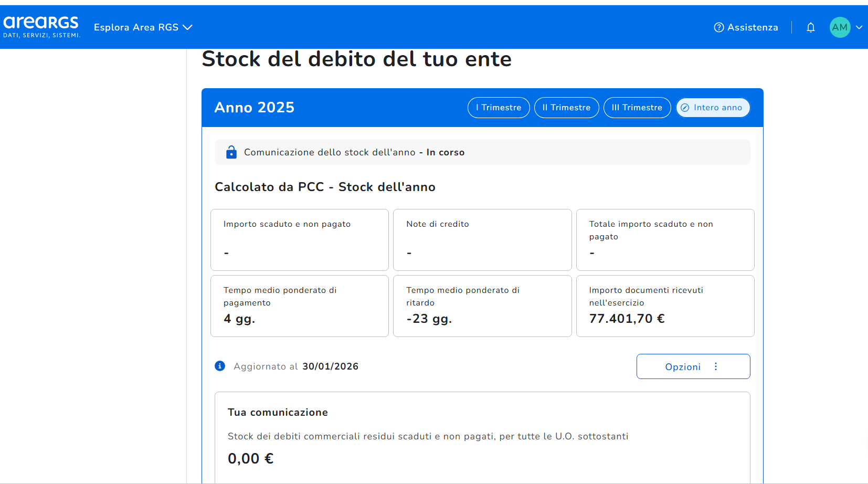Click the info icon beside Aggiornato al

(x=220, y=366)
